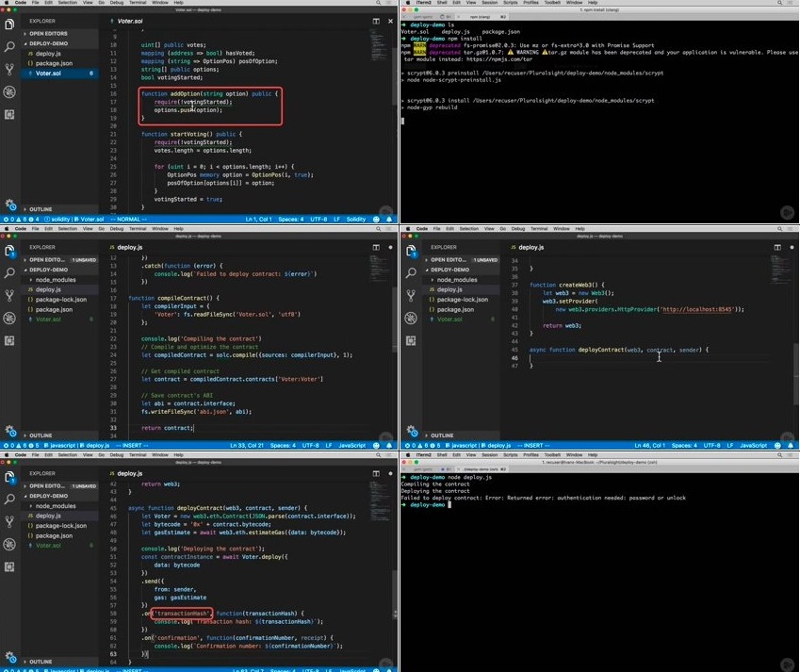Open Search in the Voter.sol editor window
The image size is (800, 672).
coord(9,45)
